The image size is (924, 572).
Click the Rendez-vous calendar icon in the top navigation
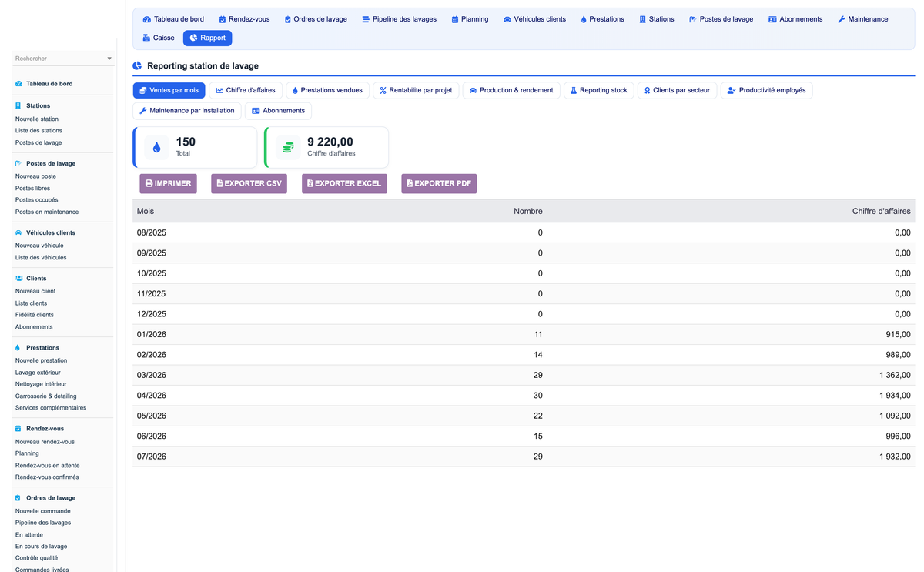coord(222,19)
